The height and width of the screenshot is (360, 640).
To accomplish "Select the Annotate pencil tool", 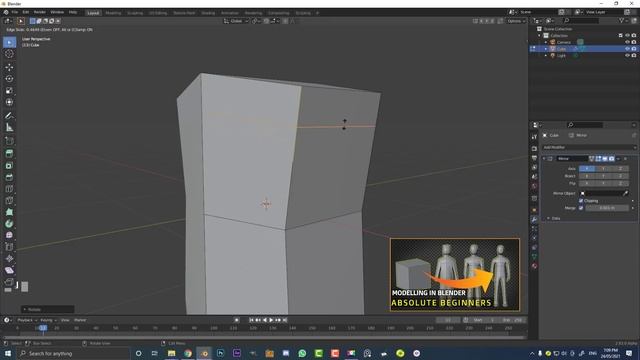I will tap(9, 116).
